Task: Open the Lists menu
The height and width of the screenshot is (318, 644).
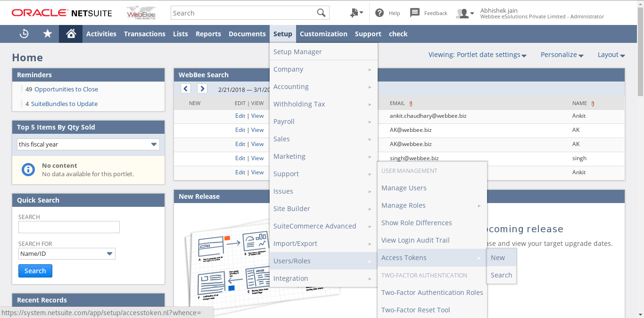Action: point(181,34)
